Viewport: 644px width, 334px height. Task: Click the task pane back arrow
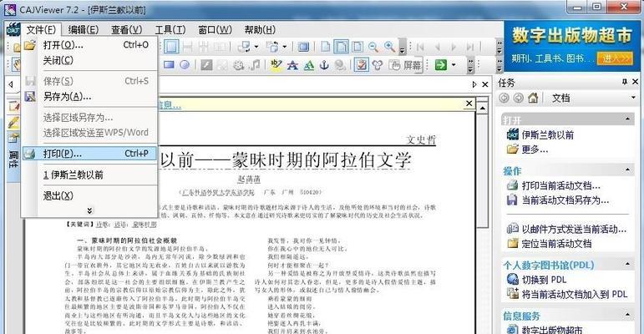(504, 98)
